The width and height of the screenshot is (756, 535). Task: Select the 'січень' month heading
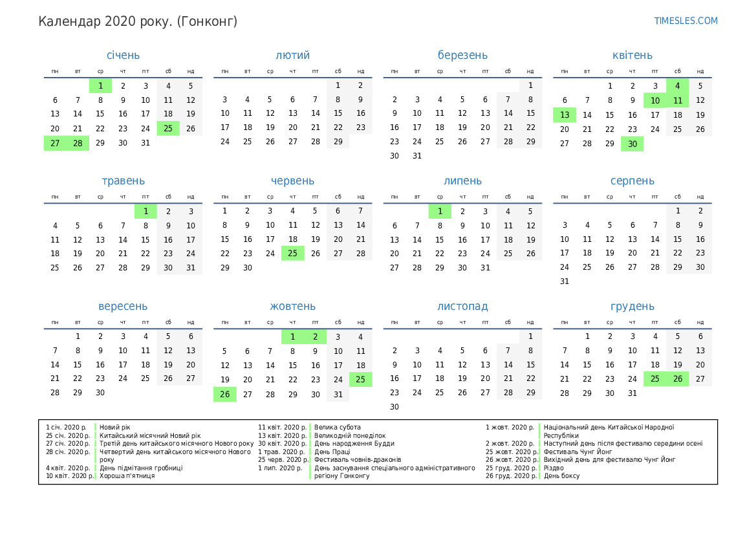pos(123,55)
